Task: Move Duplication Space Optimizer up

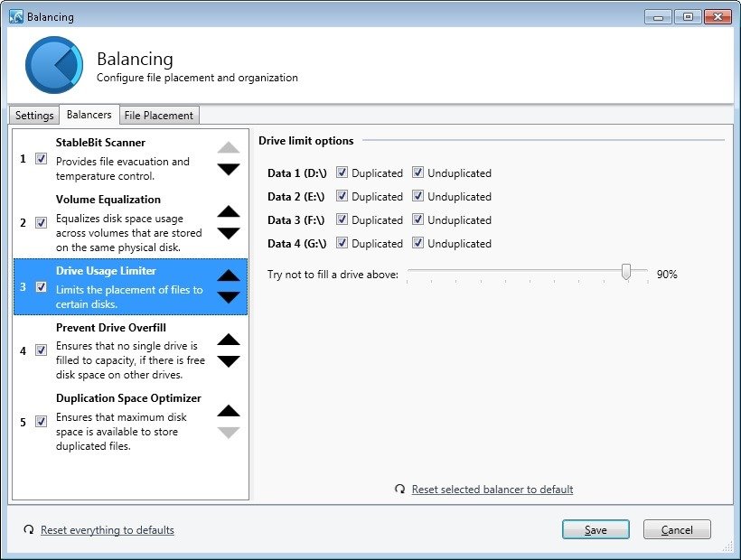Action: (229, 411)
